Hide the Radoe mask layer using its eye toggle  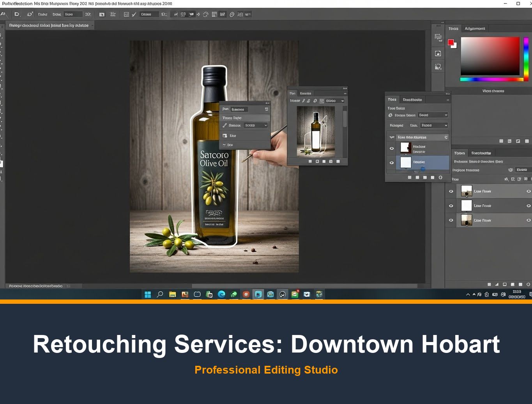click(392, 148)
